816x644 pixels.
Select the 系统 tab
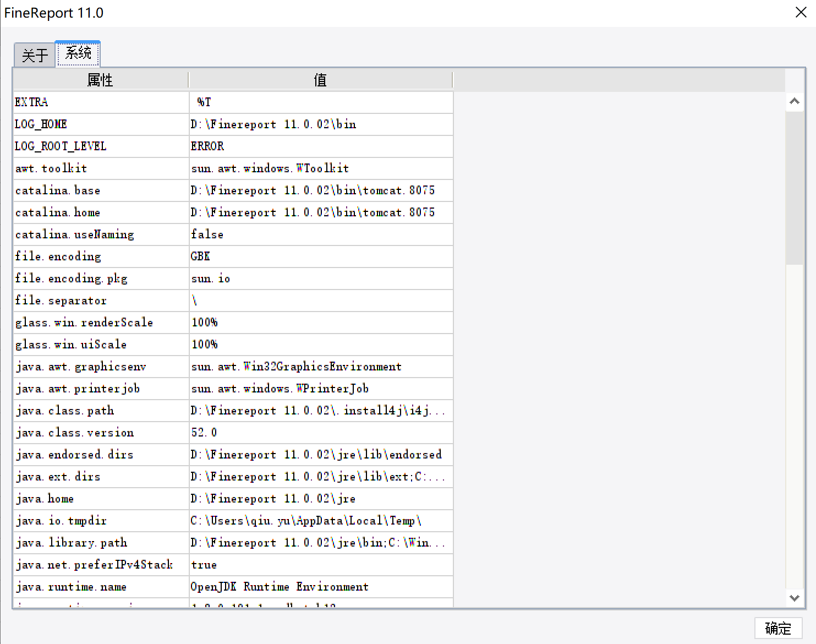tap(78, 53)
